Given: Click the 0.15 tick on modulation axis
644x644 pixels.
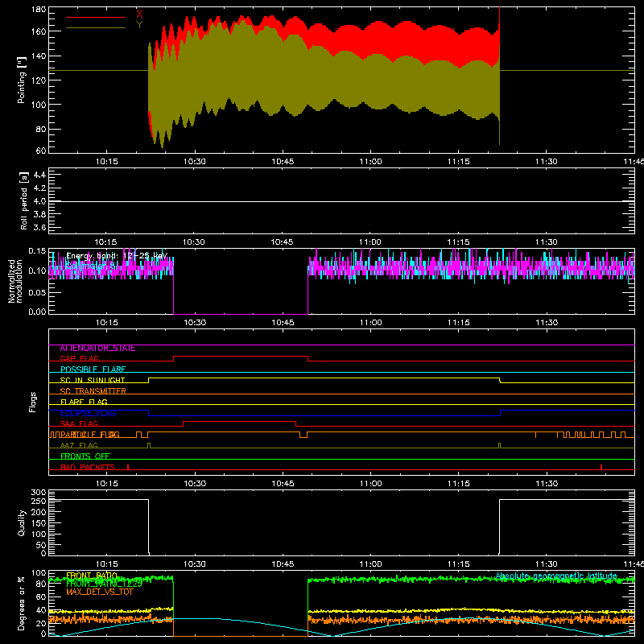Looking at the screenshot, I should pyautogui.click(x=37, y=251).
